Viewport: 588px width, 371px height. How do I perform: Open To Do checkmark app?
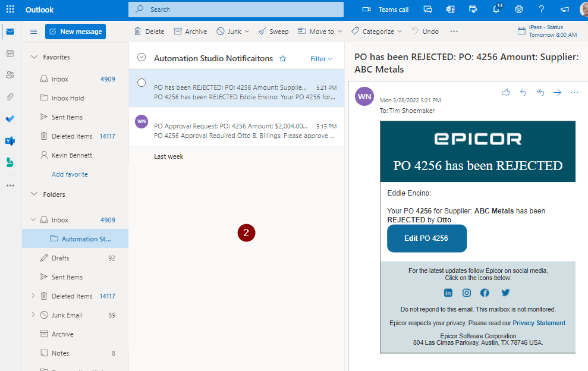coord(10,119)
